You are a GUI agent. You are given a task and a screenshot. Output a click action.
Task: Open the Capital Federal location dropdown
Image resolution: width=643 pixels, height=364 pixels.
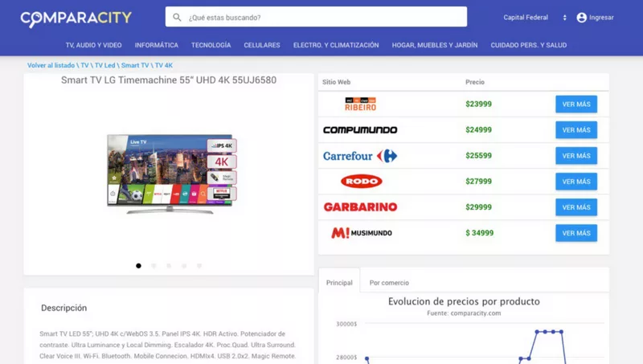coord(534,18)
